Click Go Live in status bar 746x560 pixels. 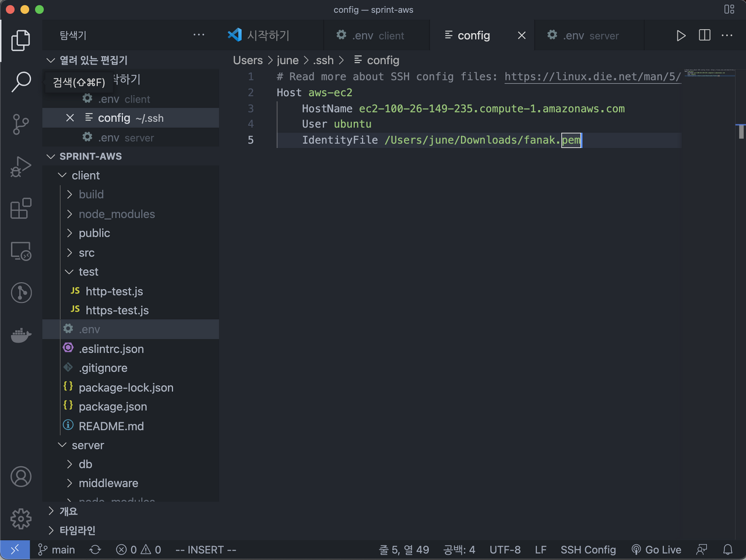656,550
